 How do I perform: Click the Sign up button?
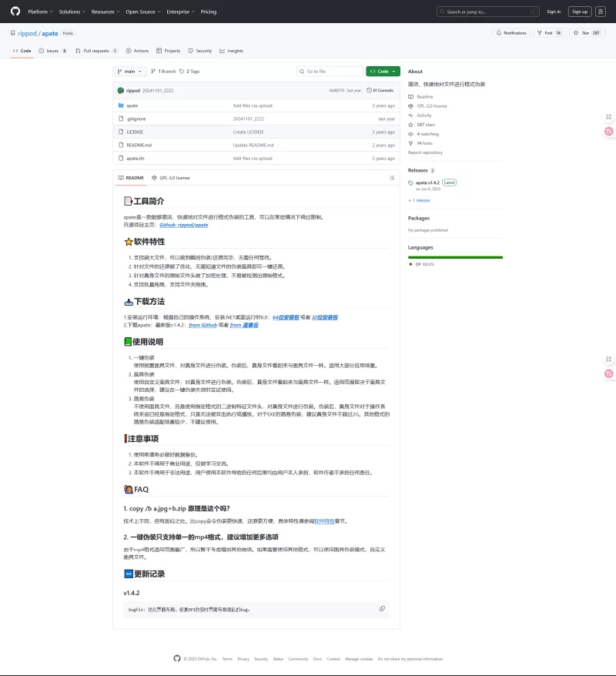pyautogui.click(x=580, y=12)
